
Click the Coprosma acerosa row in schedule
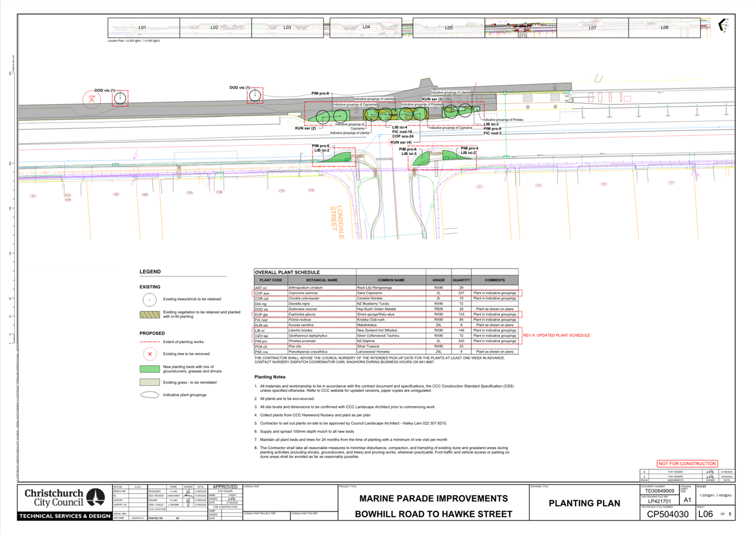click(x=321, y=293)
